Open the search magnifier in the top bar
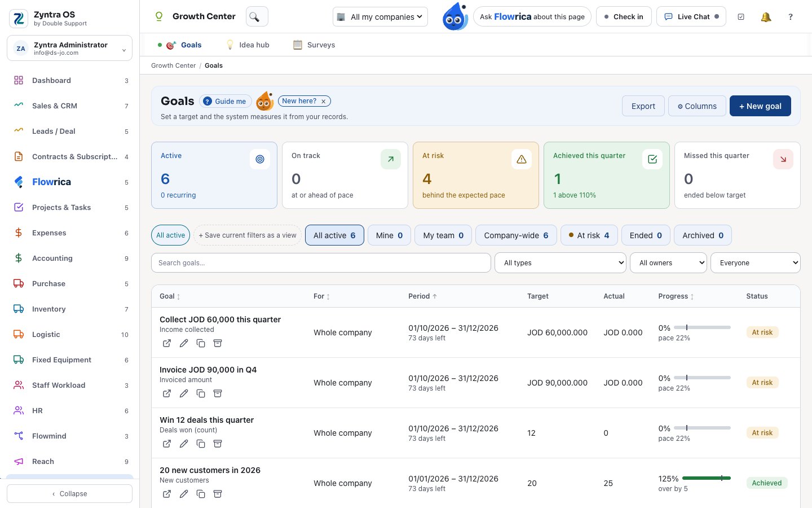812x508 pixels. tap(257, 17)
